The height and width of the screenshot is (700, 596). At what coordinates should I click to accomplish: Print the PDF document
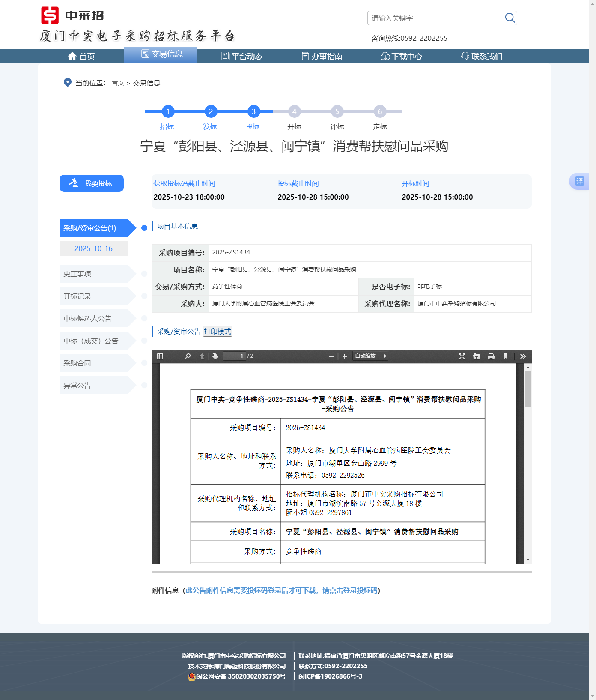tap(491, 356)
